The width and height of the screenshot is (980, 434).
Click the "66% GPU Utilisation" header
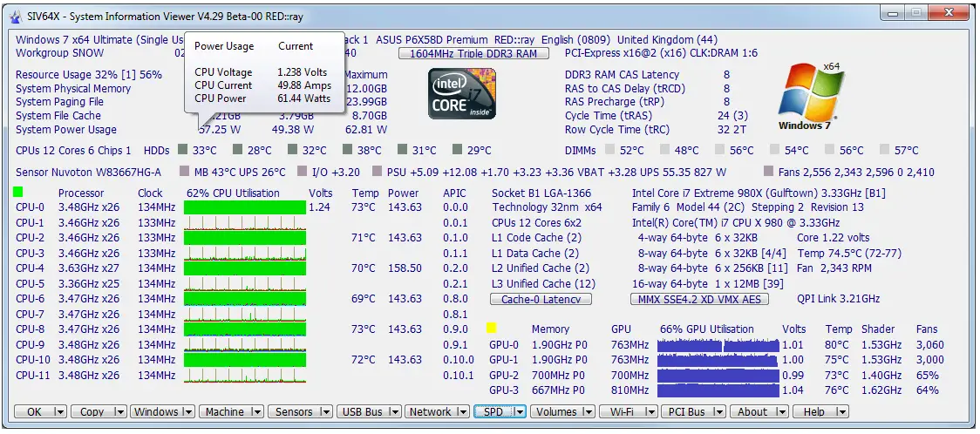[x=707, y=329]
